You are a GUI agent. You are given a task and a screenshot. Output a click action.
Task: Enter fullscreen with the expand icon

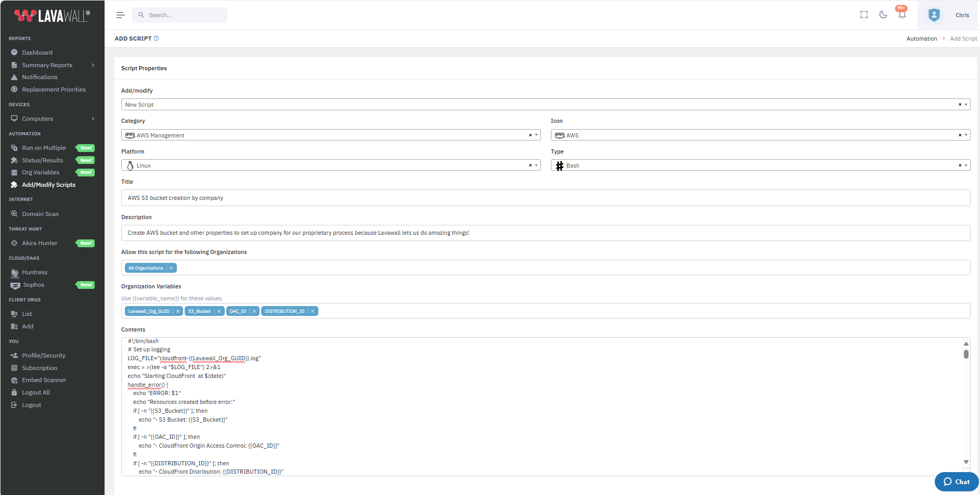[863, 15]
